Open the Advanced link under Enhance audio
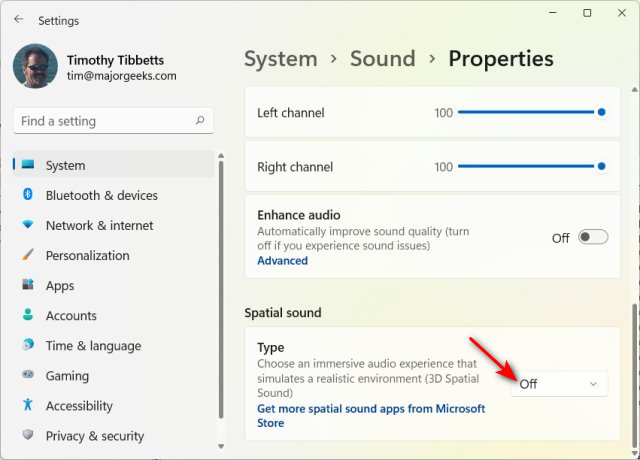Screen dimensions: 640x460 pyautogui.click(x=282, y=260)
